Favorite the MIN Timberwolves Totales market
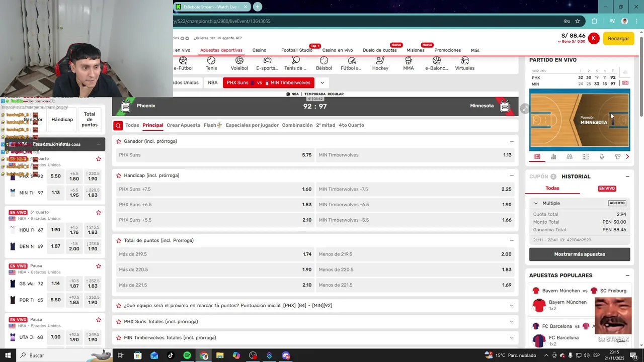 119,338
